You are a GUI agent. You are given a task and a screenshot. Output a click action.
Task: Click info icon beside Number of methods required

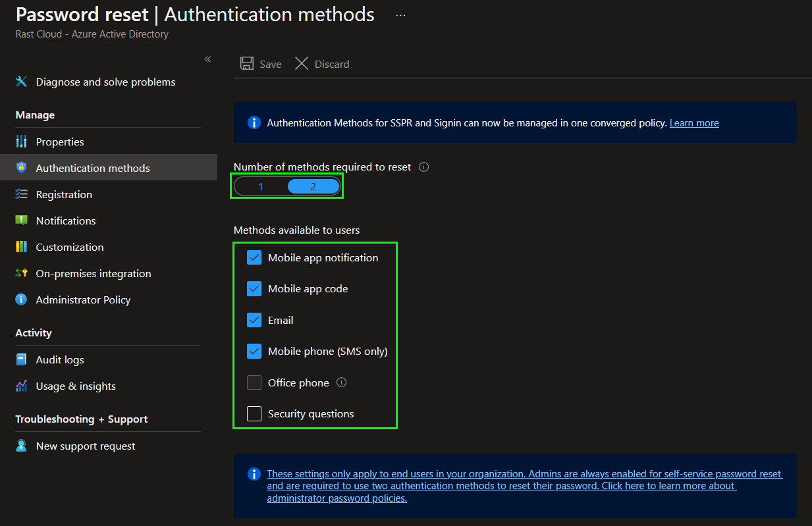tap(424, 167)
